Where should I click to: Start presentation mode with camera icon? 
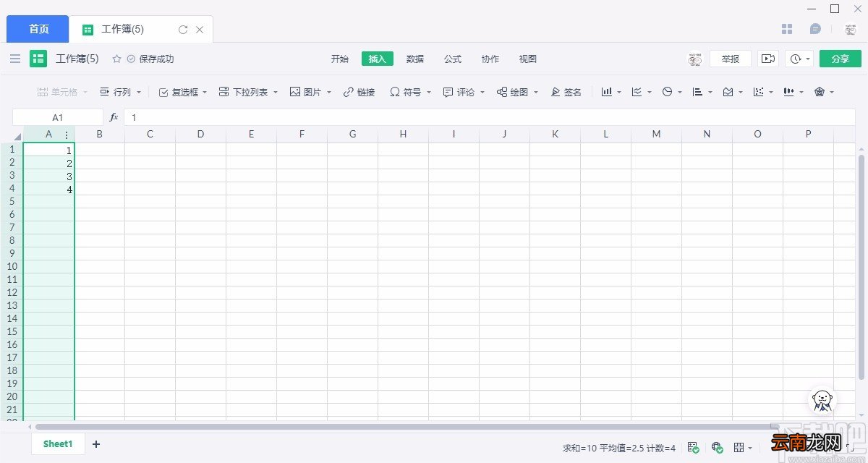coord(768,59)
